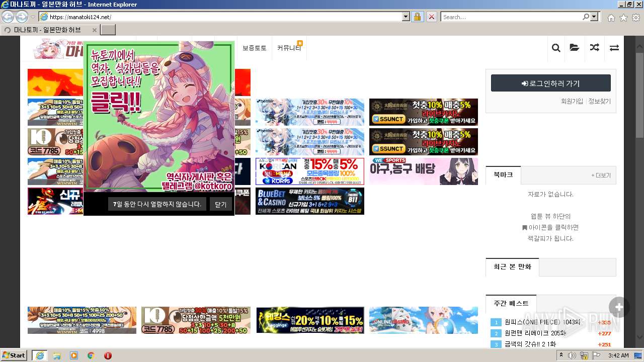Select the 최근 본 만화 tab
644x362 pixels.
[512, 267]
